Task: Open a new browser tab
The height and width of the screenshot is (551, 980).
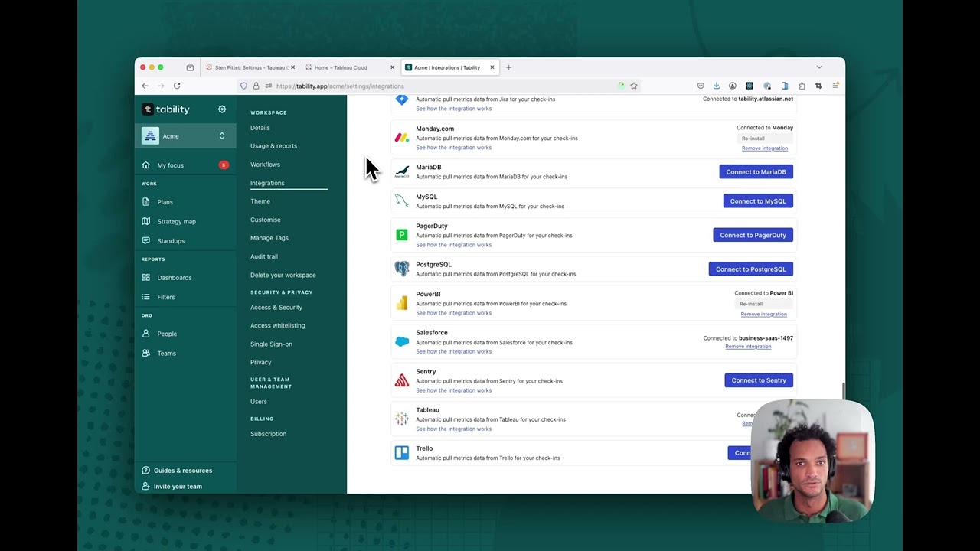Action: pyautogui.click(x=508, y=67)
